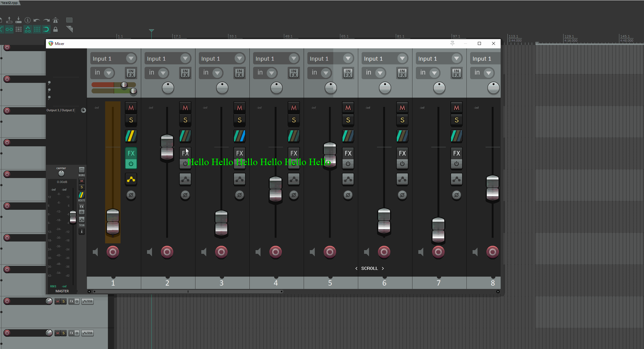Bypass FX power on track 1
This screenshot has height=349, width=644.
tap(131, 164)
